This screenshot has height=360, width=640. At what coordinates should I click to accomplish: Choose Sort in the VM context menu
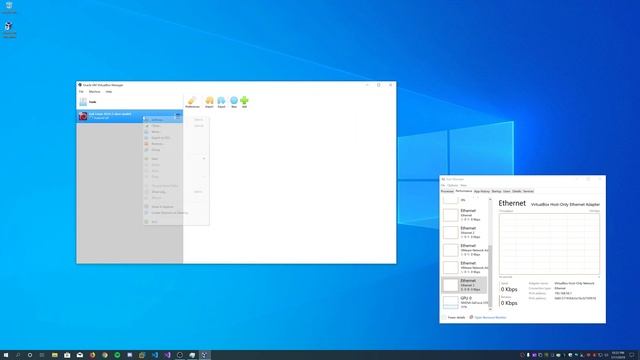tap(176, 222)
